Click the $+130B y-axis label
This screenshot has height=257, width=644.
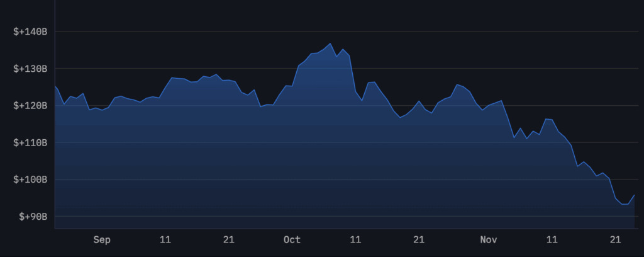30,69
